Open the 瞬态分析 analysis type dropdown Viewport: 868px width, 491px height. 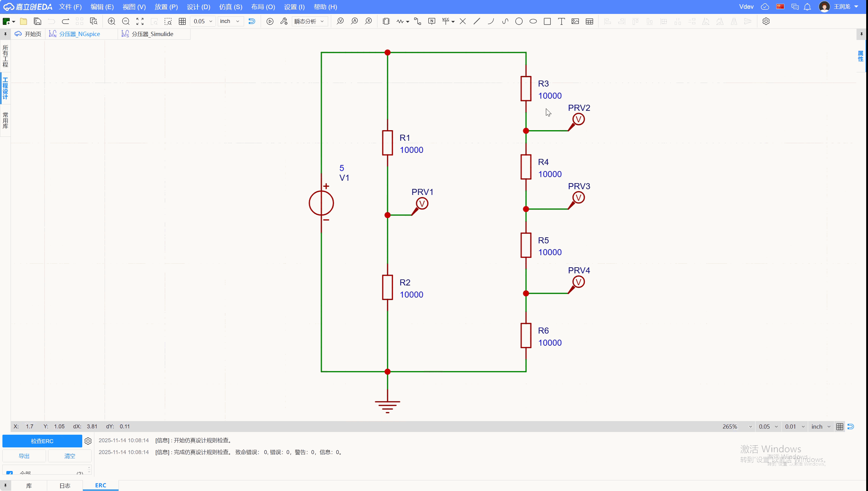pos(309,21)
